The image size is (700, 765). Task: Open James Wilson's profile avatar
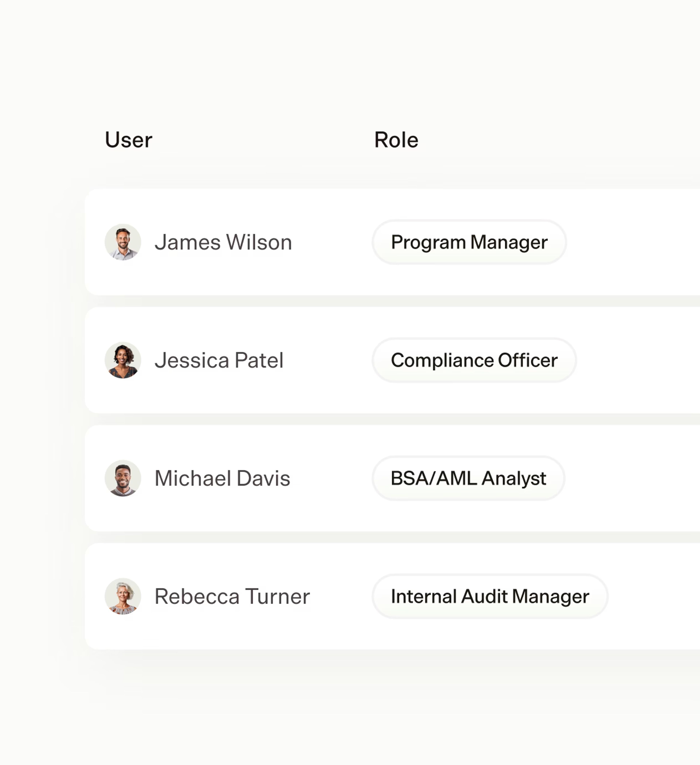122,242
